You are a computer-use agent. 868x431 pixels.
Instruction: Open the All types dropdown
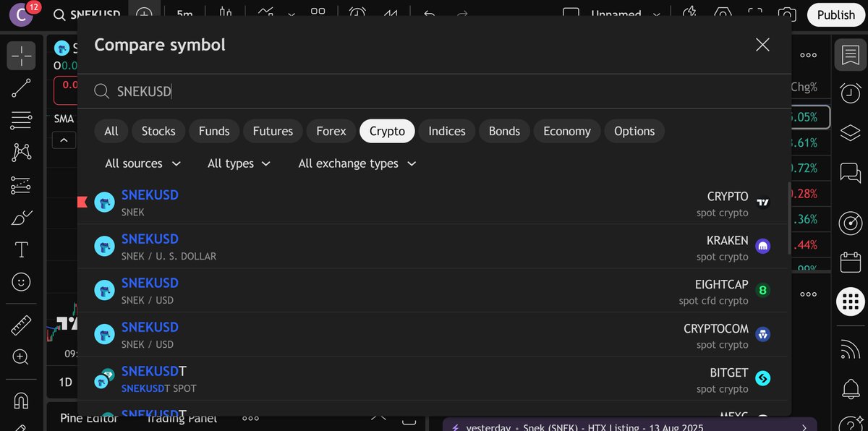pyautogui.click(x=239, y=163)
